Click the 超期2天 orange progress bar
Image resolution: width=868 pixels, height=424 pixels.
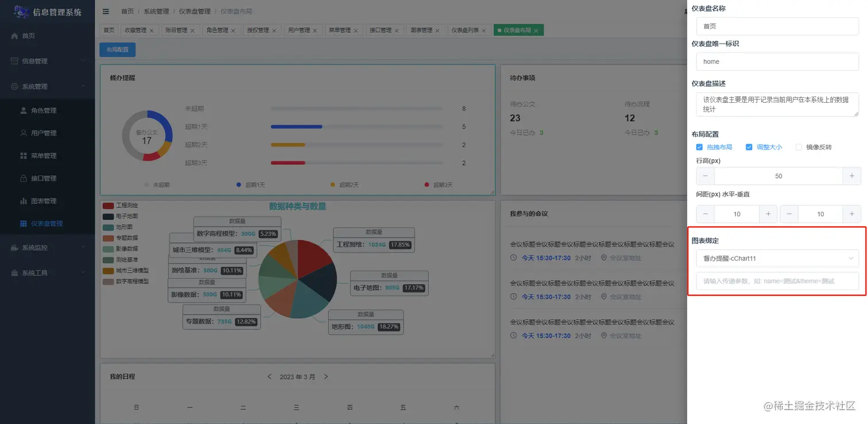(x=288, y=145)
